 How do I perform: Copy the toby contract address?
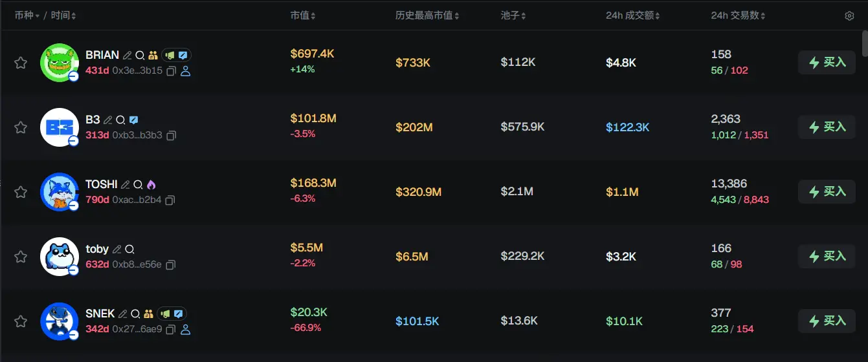[x=171, y=265]
